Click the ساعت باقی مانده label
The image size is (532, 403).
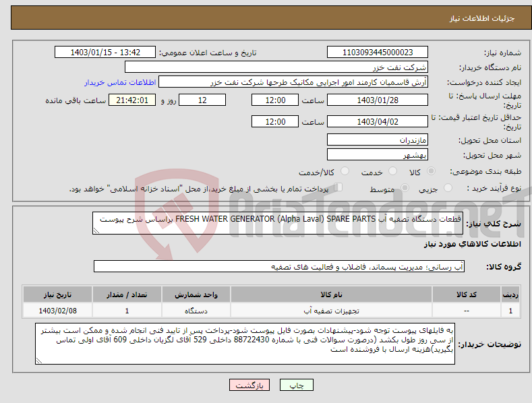coord(76,101)
